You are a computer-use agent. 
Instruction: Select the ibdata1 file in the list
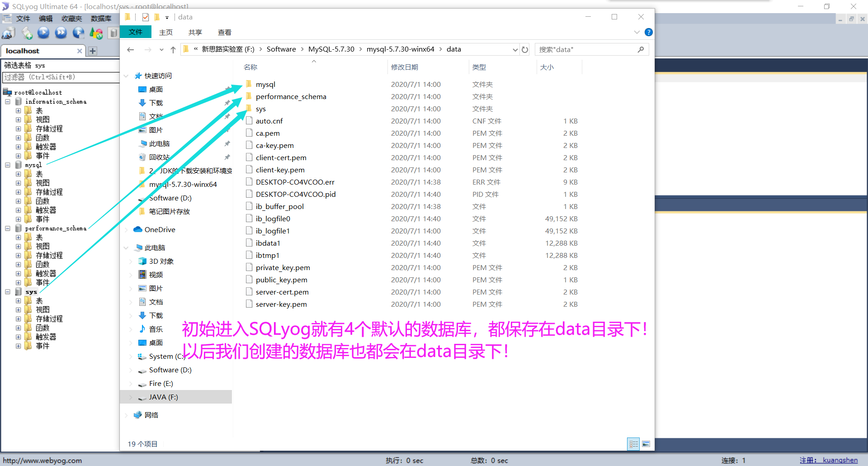point(268,243)
